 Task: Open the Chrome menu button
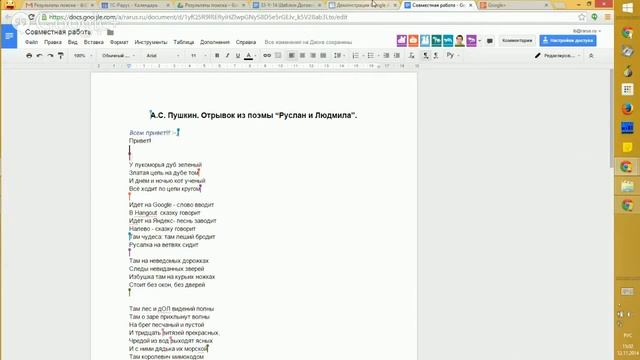(x=607, y=17)
